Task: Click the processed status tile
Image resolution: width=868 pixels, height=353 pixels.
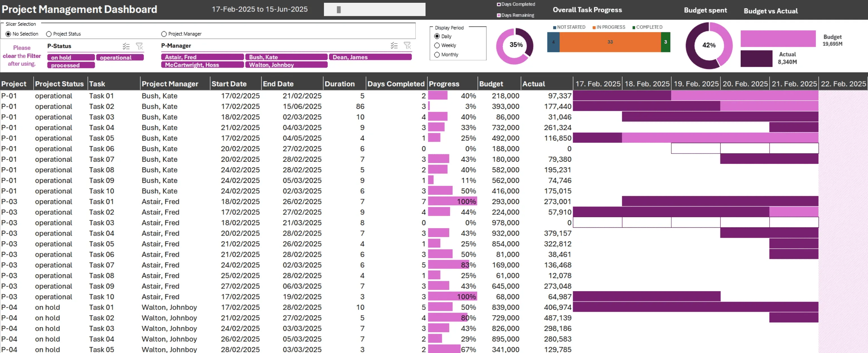Action: point(71,65)
